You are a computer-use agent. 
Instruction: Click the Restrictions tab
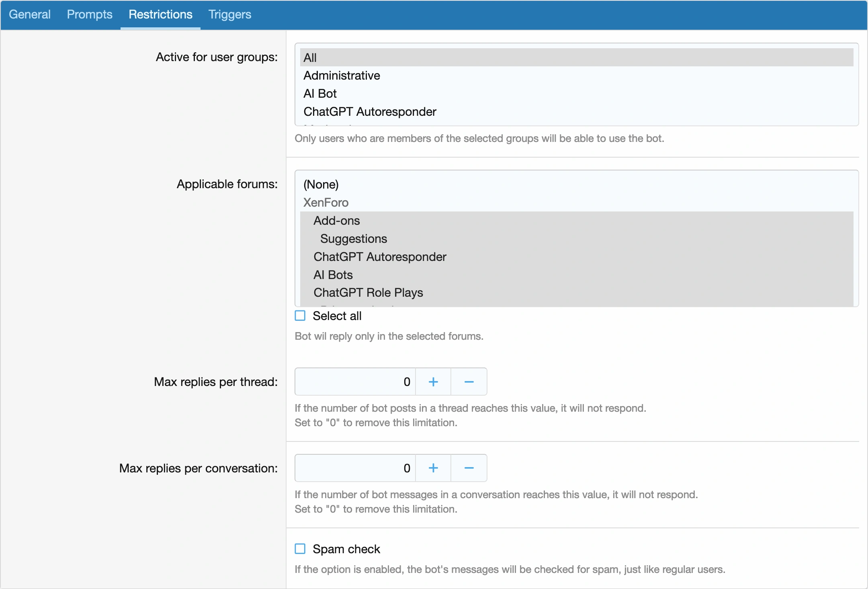[161, 14]
